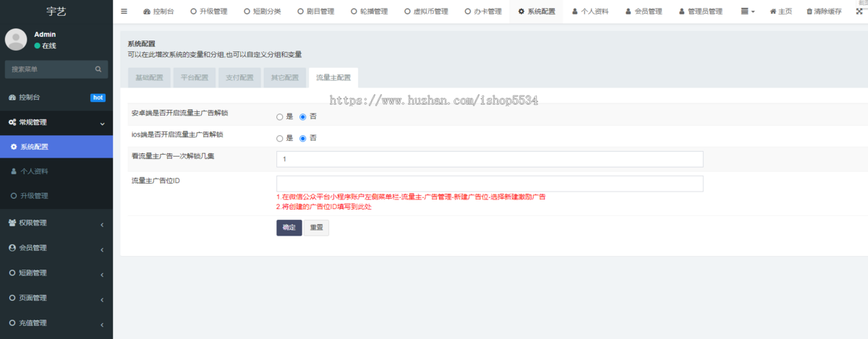Go to 主页 home link
The image size is (868, 339).
click(x=780, y=12)
